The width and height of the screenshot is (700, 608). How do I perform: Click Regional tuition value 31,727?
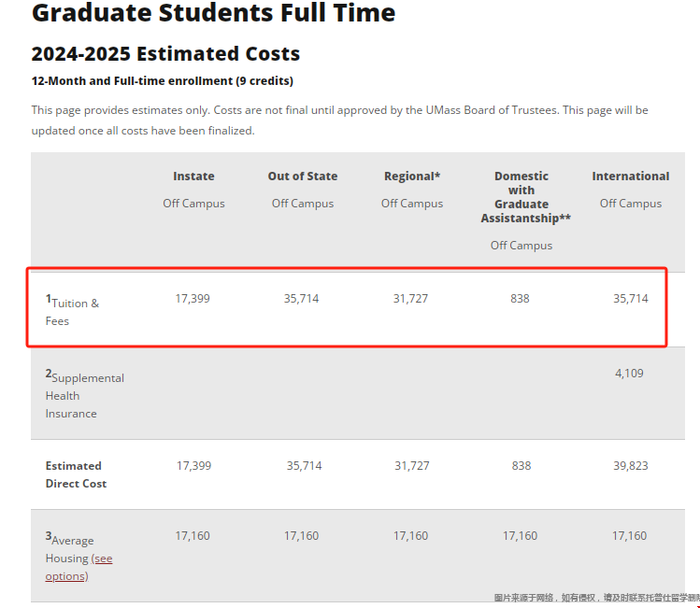coord(410,299)
